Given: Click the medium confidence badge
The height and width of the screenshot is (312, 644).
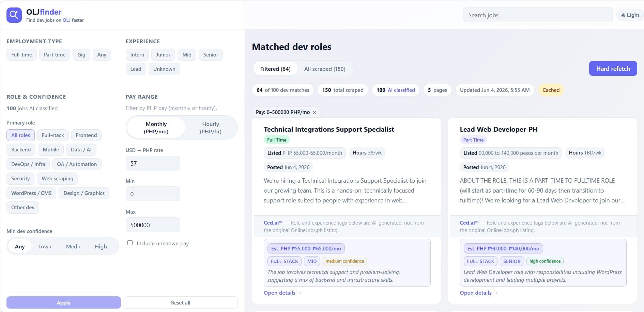Looking at the screenshot, I should (344, 261).
